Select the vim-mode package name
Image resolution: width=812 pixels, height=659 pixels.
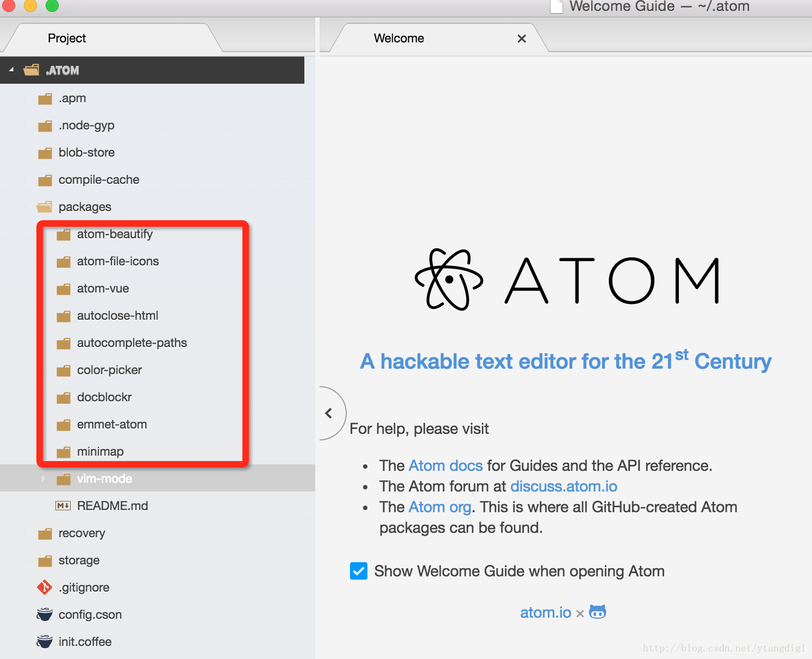coord(104,478)
